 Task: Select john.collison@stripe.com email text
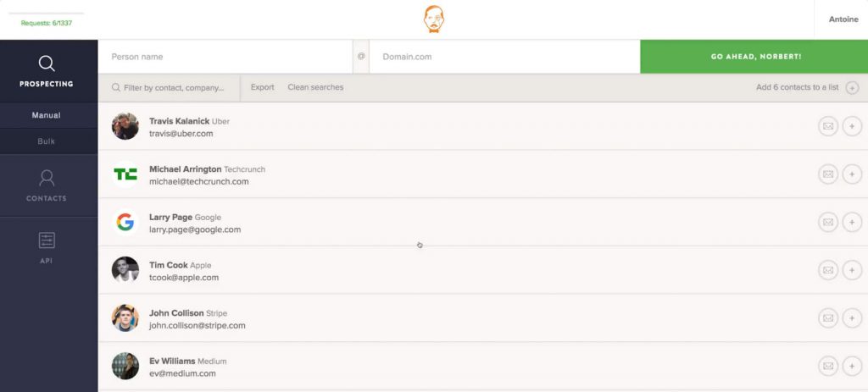tap(197, 326)
